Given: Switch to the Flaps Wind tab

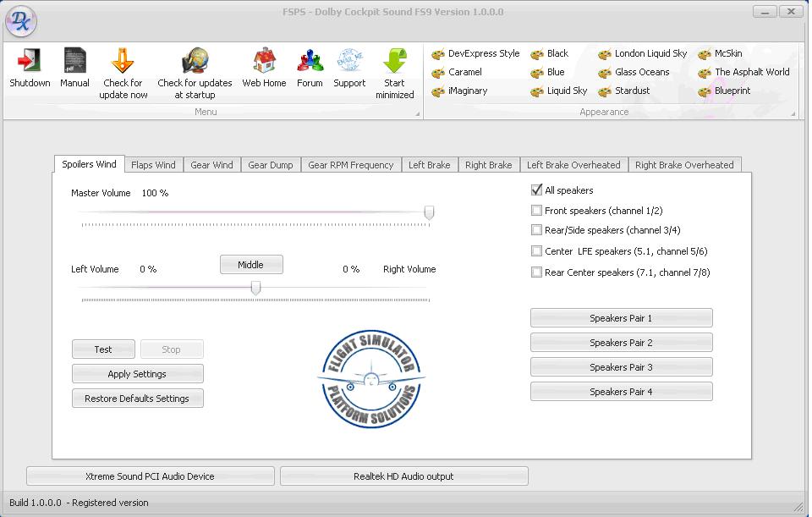Looking at the screenshot, I should pyautogui.click(x=153, y=165).
